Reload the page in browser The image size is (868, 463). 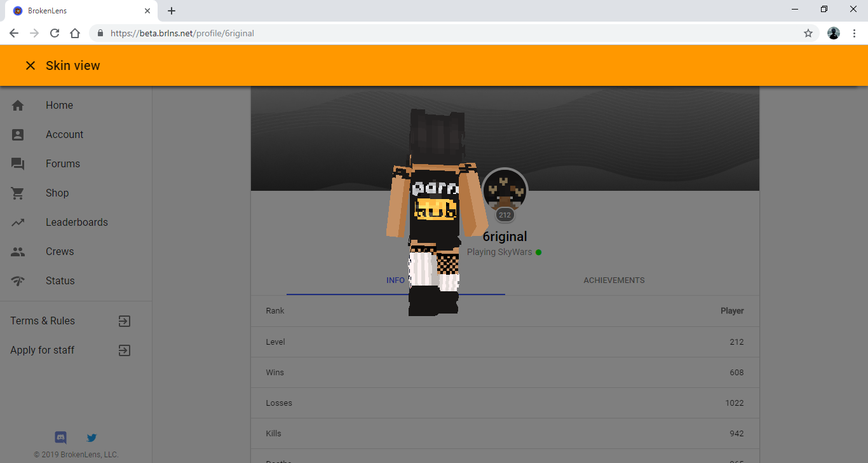coord(55,33)
